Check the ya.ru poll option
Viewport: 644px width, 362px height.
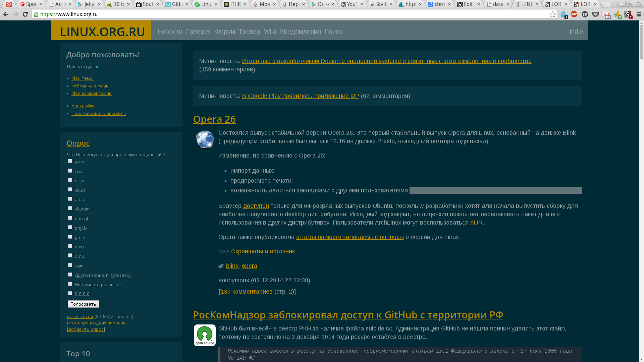pos(70,161)
